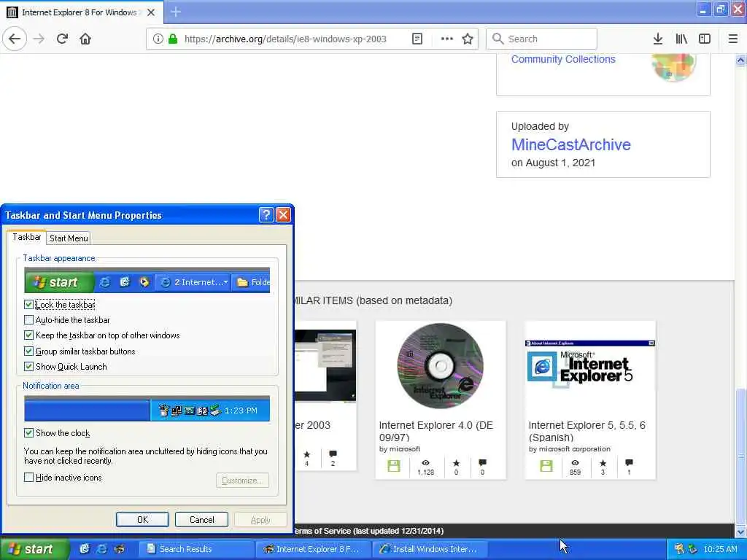Reload the archive.org page

(x=63, y=39)
